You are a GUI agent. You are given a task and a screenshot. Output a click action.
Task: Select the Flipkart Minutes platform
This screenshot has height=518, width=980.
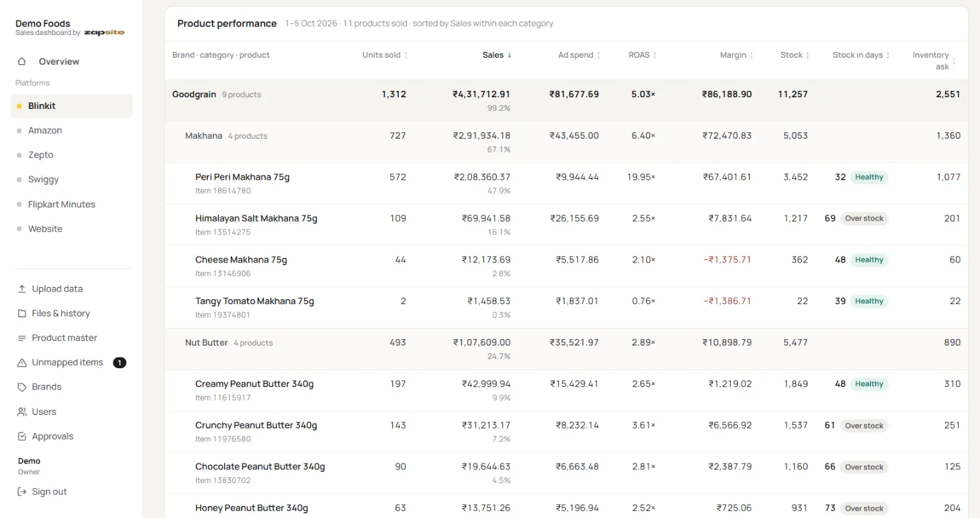click(71, 205)
